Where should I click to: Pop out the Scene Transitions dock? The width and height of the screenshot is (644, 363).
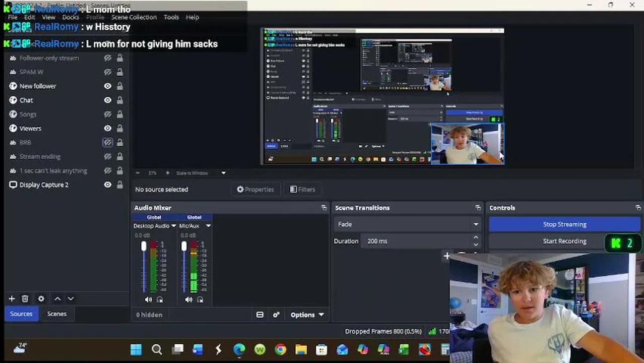478,208
